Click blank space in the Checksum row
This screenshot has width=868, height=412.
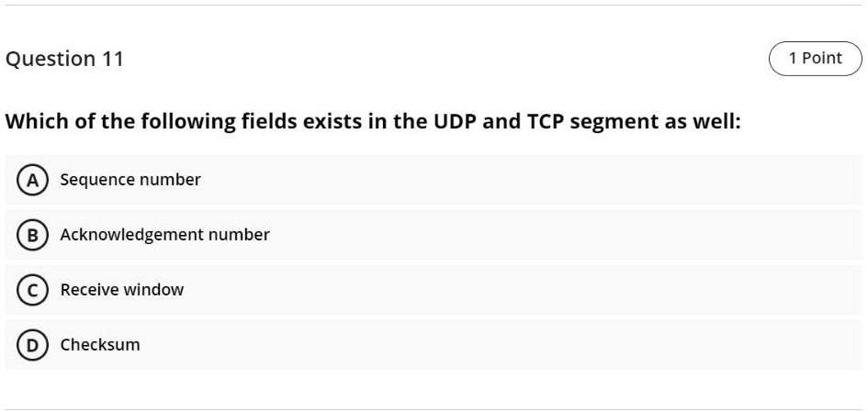[498, 345]
